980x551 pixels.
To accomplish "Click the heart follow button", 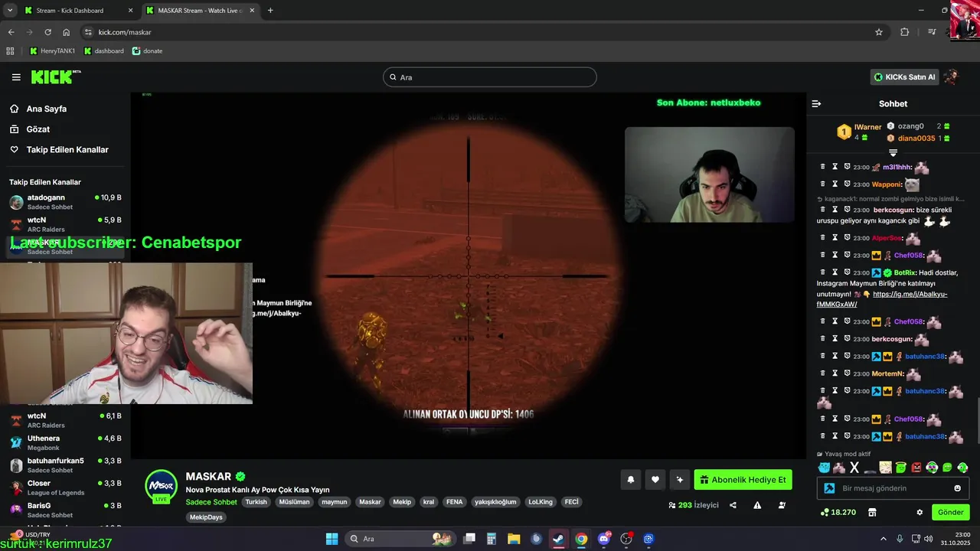I will point(655,480).
